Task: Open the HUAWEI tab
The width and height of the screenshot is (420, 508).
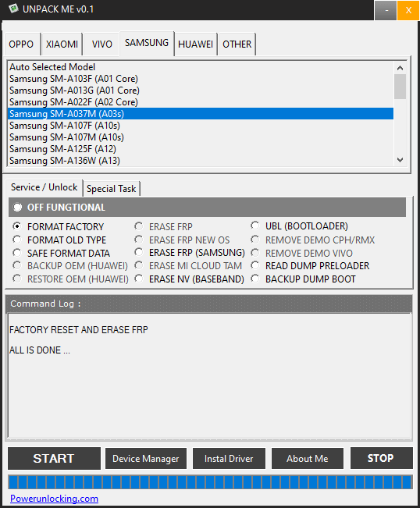Action: [195, 44]
